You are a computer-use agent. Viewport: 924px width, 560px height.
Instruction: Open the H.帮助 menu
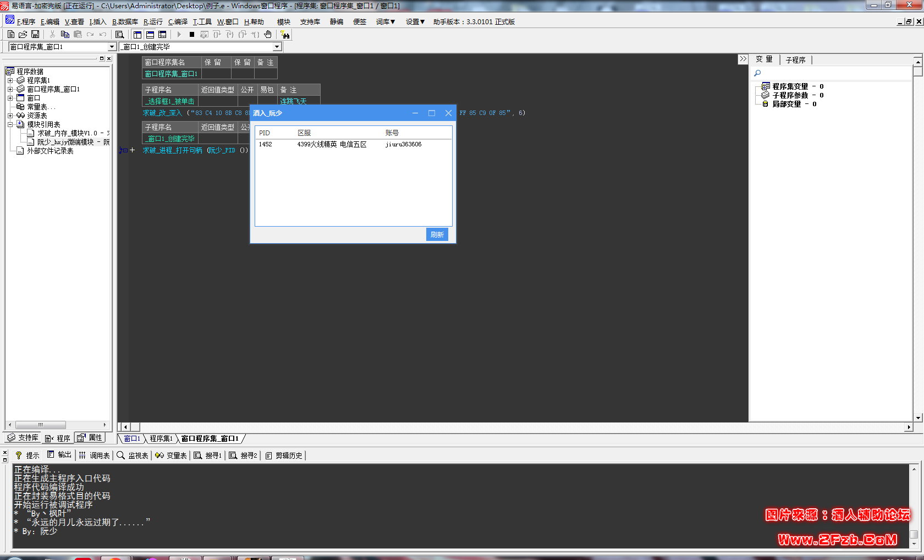(254, 22)
